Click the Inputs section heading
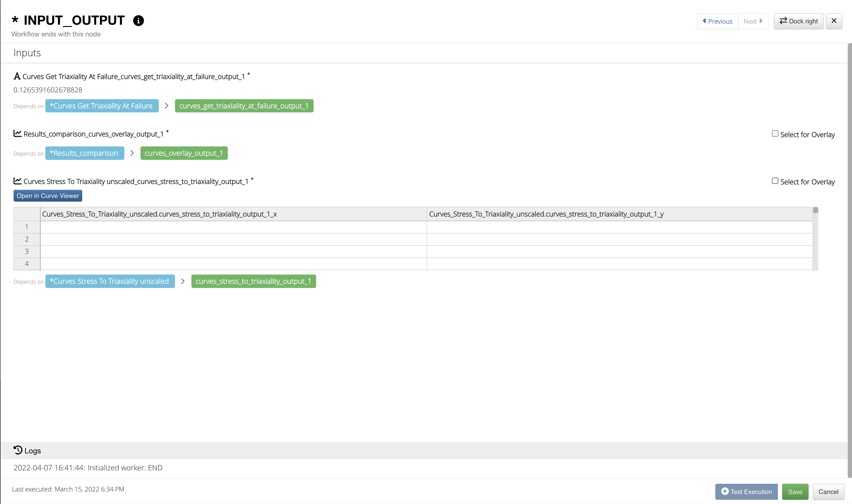This screenshot has height=504, width=852. pyautogui.click(x=27, y=53)
